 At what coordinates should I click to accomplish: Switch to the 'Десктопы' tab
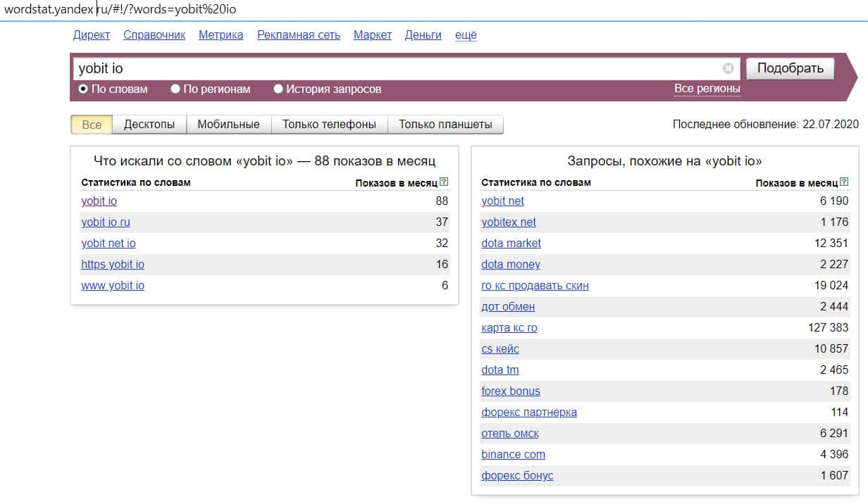coord(149,125)
